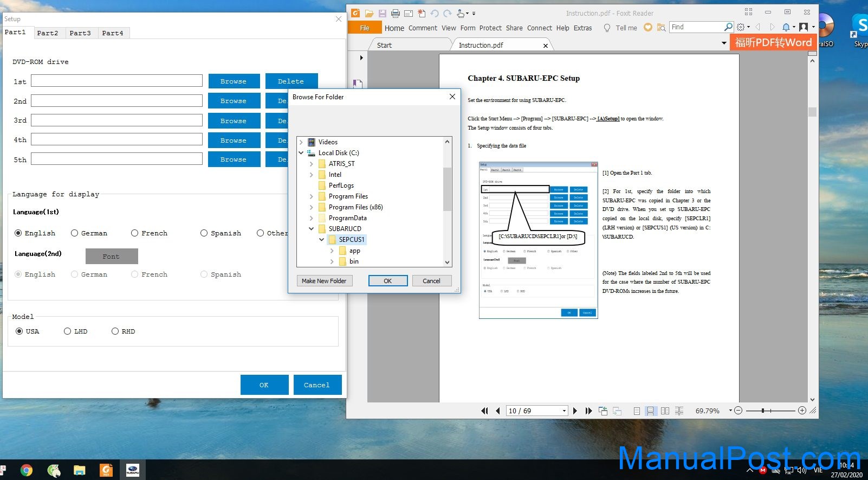Viewport: 868px width, 480px height.
Task: Expand the ATRIS_ST folder
Action: [311, 164]
